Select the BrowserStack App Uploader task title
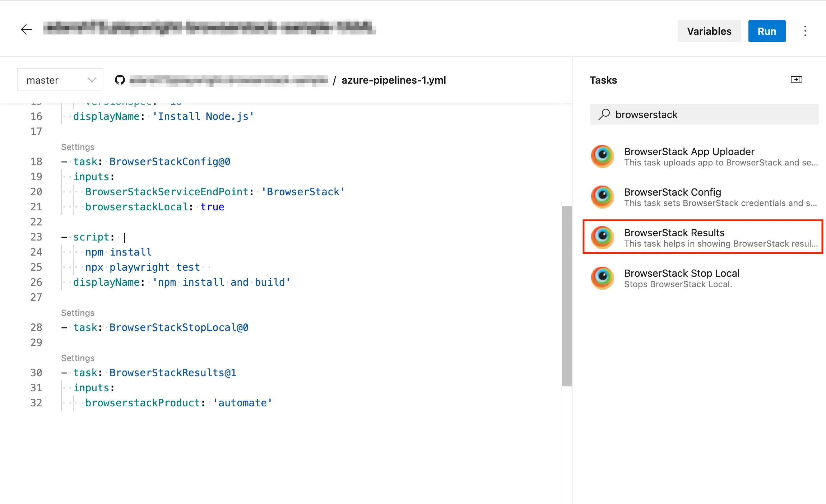The height and width of the screenshot is (504, 826). pos(689,151)
